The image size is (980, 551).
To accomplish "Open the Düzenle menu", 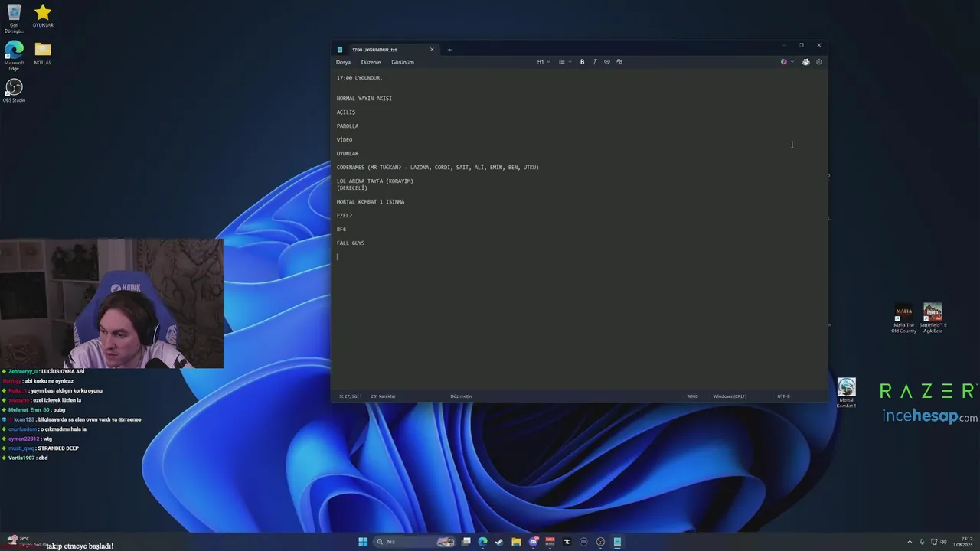I will pyautogui.click(x=371, y=62).
